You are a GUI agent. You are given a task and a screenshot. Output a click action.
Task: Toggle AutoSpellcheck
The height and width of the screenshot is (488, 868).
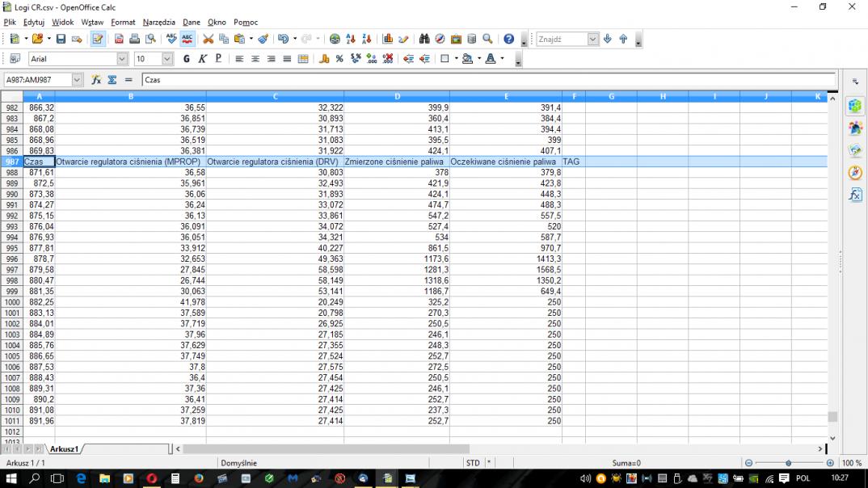click(188, 40)
